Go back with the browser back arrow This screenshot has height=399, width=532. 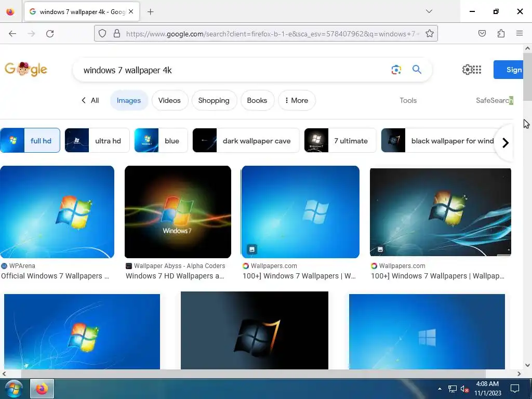coord(12,34)
